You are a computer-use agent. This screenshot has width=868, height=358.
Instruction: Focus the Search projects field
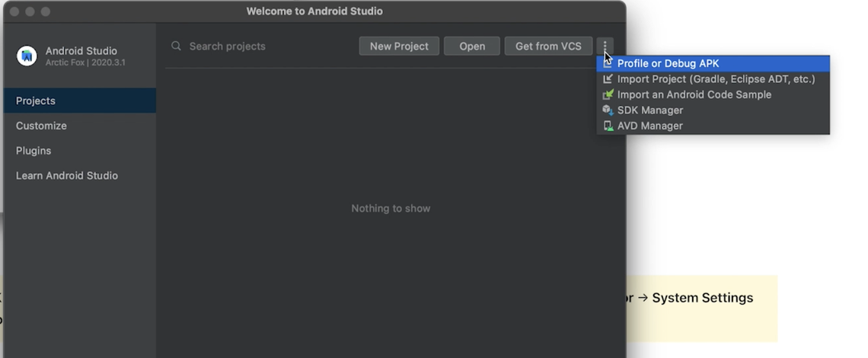pyautogui.click(x=260, y=46)
